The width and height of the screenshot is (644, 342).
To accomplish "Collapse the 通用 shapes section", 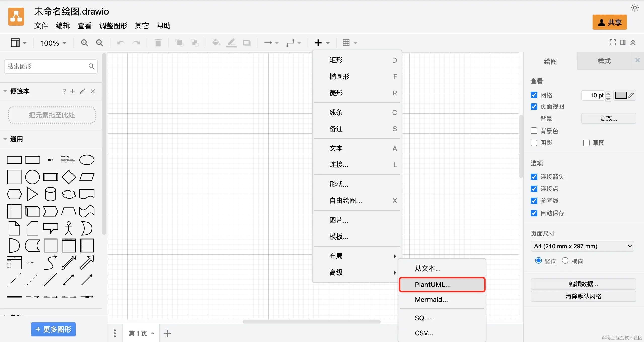I will tap(5, 139).
